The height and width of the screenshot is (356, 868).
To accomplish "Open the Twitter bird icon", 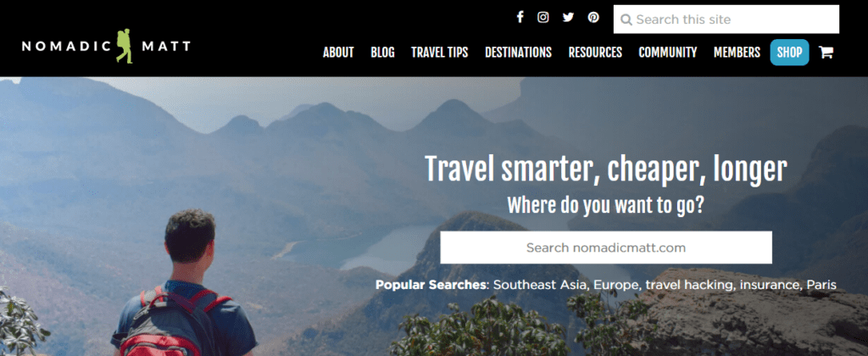I will (568, 17).
